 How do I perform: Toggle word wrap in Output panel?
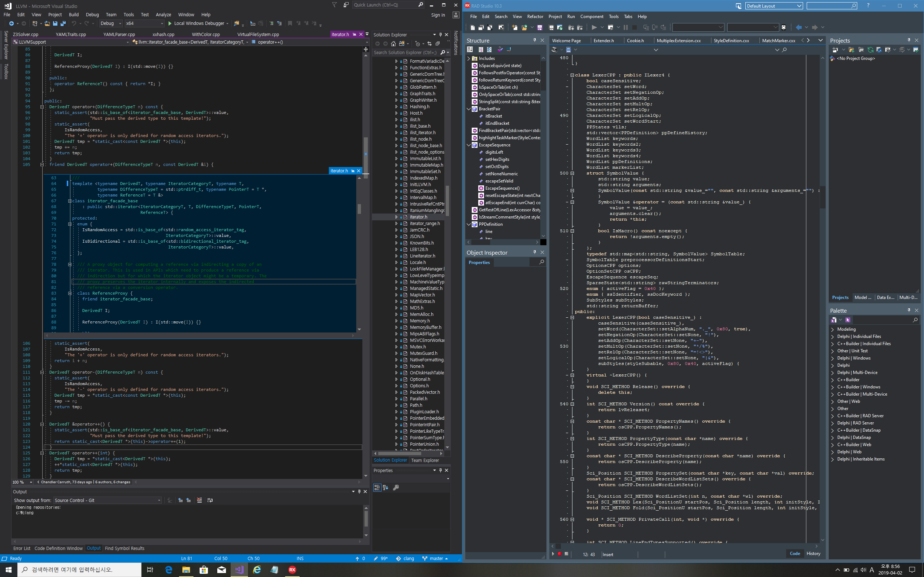click(x=210, y=500)
